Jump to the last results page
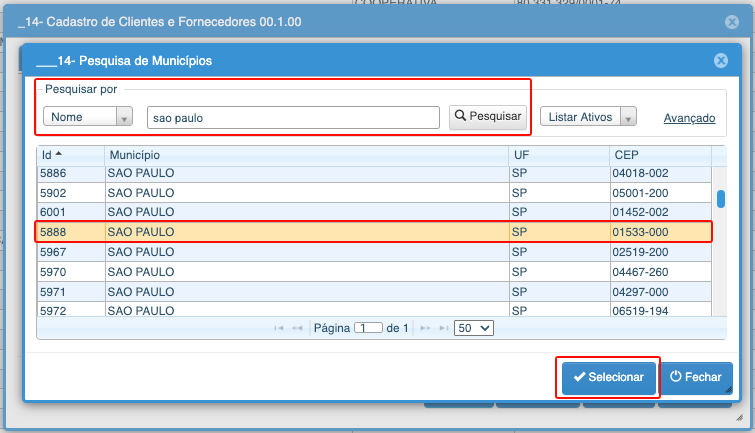Screen dimensions: 755x433 pos(441,328)
